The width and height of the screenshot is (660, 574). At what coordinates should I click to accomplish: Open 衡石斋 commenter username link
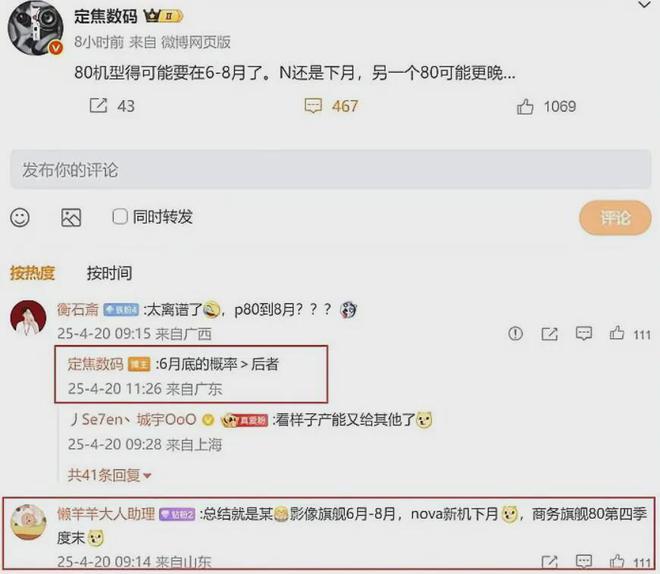click(78, 310)
